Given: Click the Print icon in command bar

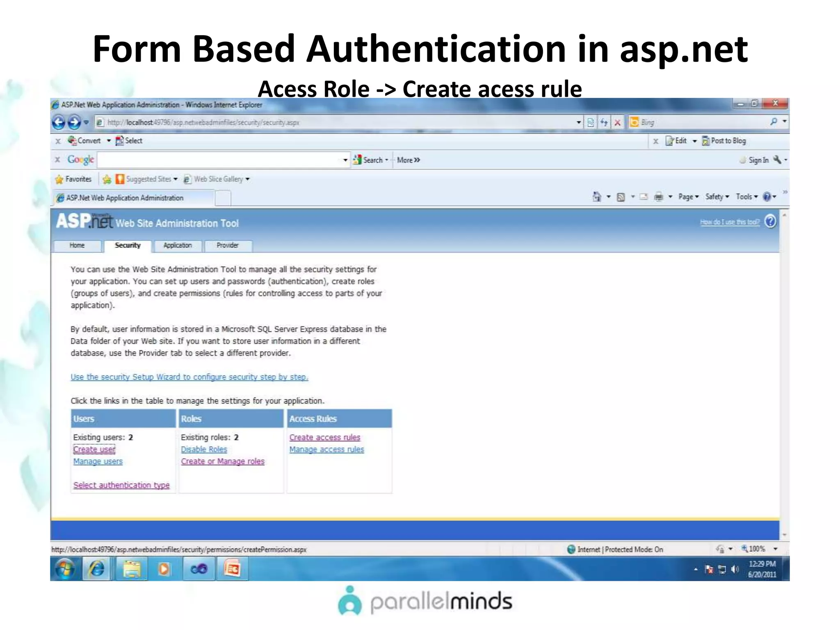Looking at the screenshot, I should click(x=658, y=197).
